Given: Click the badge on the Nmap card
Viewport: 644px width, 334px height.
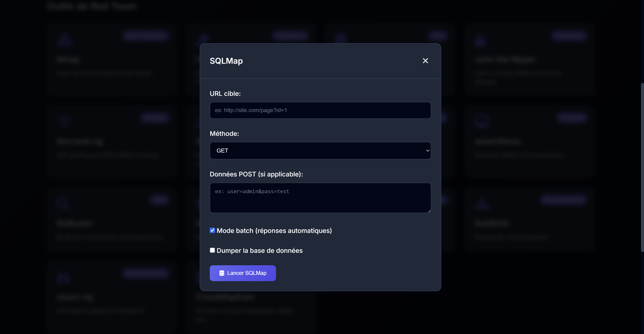Looking at the screenshot, I should [146, 35].
